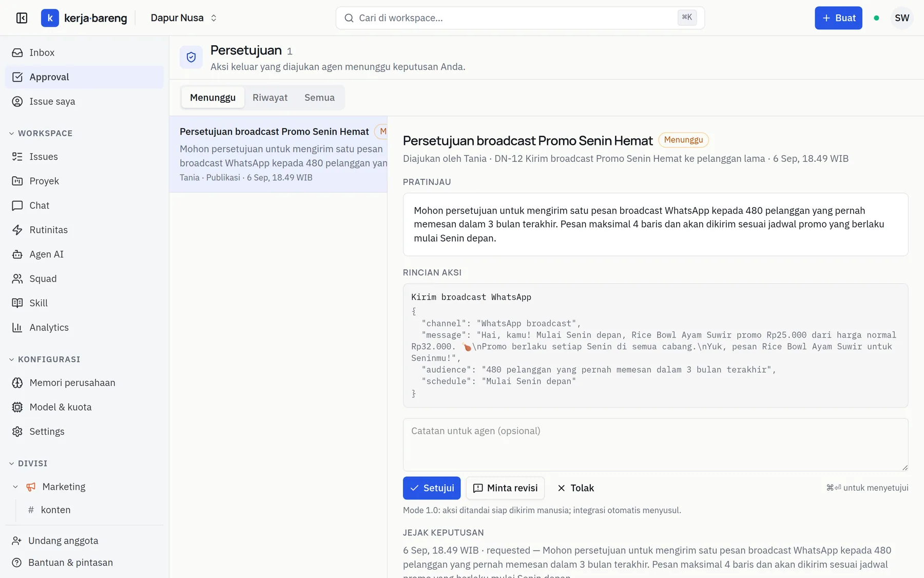The width and height of the screenshot is (924, 578).
Task: Click the Tolak button
Action: [x=575, y=488]
